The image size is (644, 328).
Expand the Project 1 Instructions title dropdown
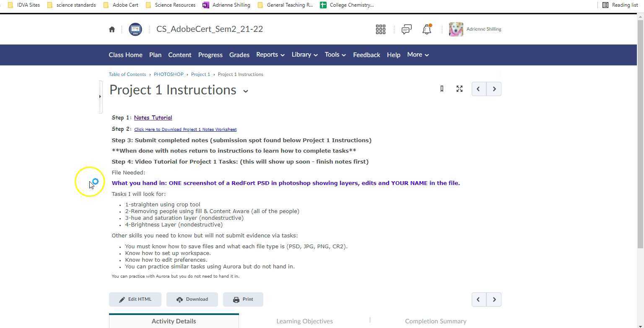click(x=246, y=91)
